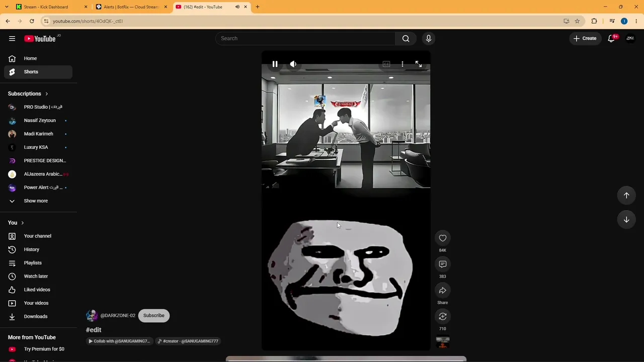Viewport: 644px width, 362px height.
Task: Open the Chrome three-dot menu
Action: [x=636, y=21]
